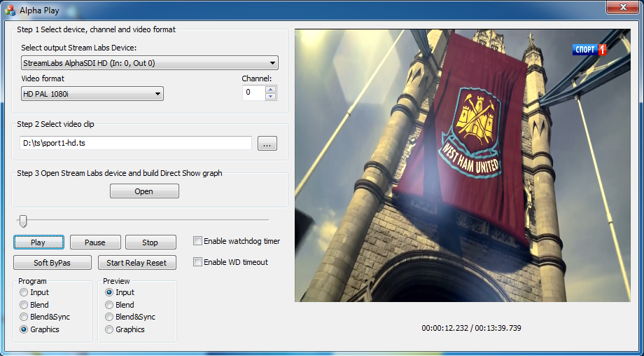
Task: Select Preview Blend&Sync radio button
Action: click(x=109, y=317)
